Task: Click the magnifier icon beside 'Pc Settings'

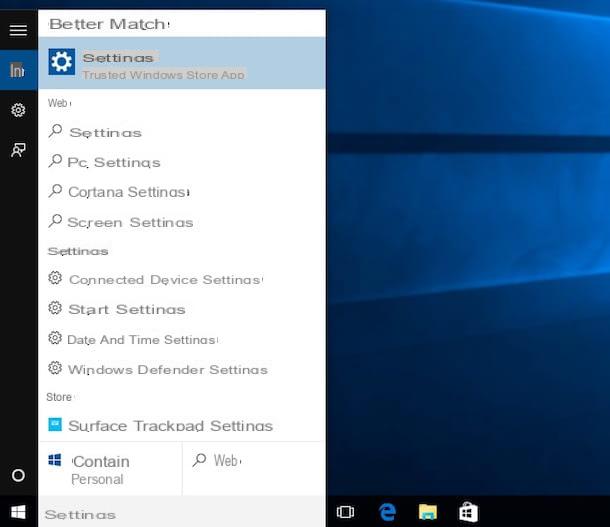Action: [55, 161]
